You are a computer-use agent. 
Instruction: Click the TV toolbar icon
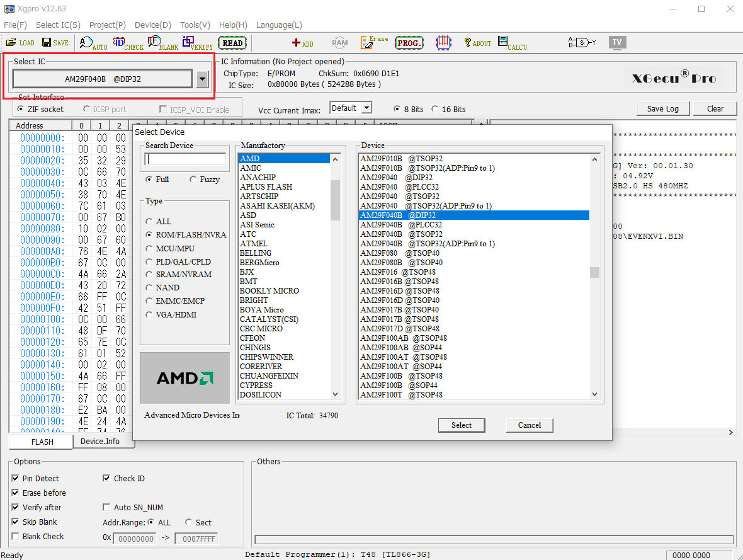(617, 43)
